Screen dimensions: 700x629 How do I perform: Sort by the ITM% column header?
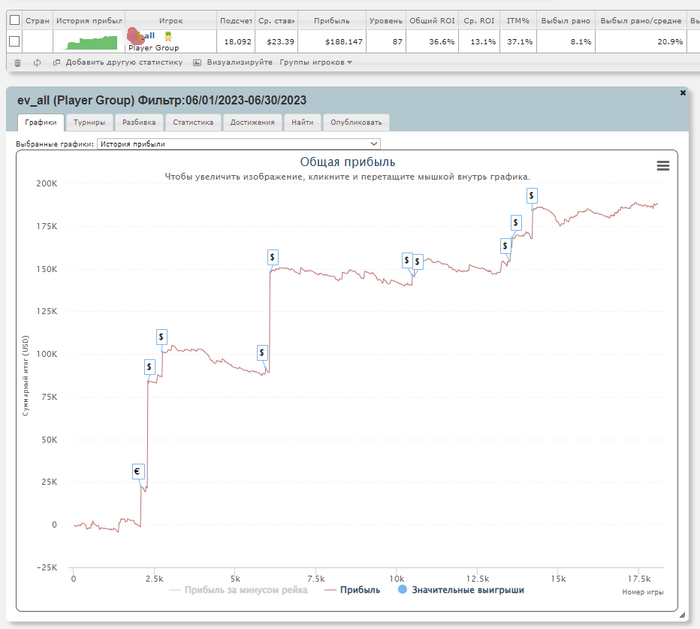[x=518, y=21]
